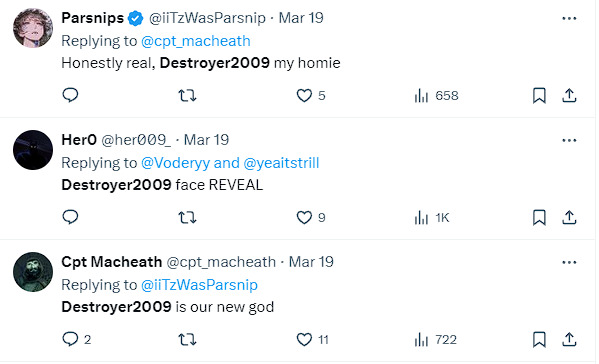View analytics showing 658 views
This screenshot has height=364, width=599.
(436, 95)
